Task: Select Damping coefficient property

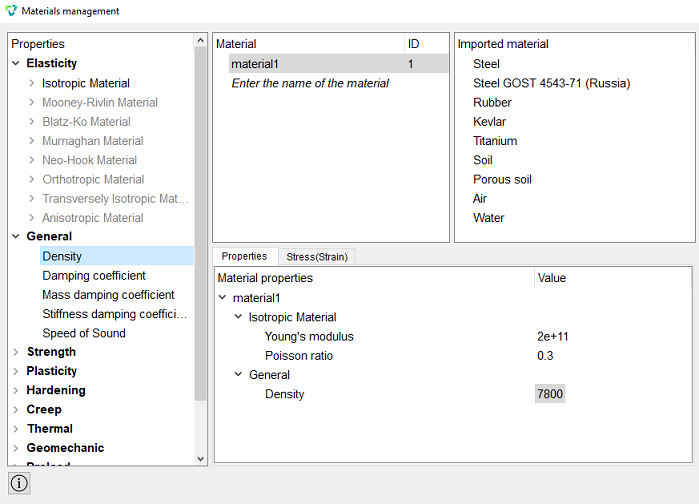Action: [94, 275]
